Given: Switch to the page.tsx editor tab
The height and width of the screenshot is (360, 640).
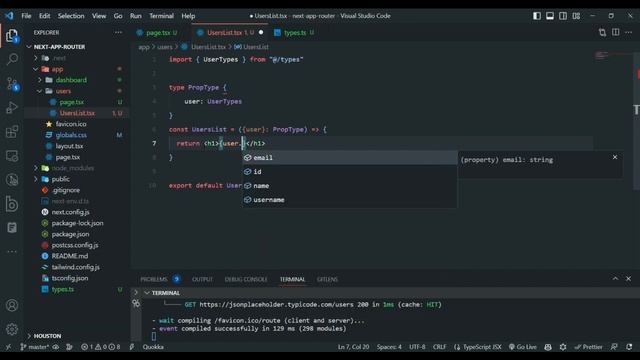Looking at the screenshot, I should pyautogui.click(x=158, y=33).
